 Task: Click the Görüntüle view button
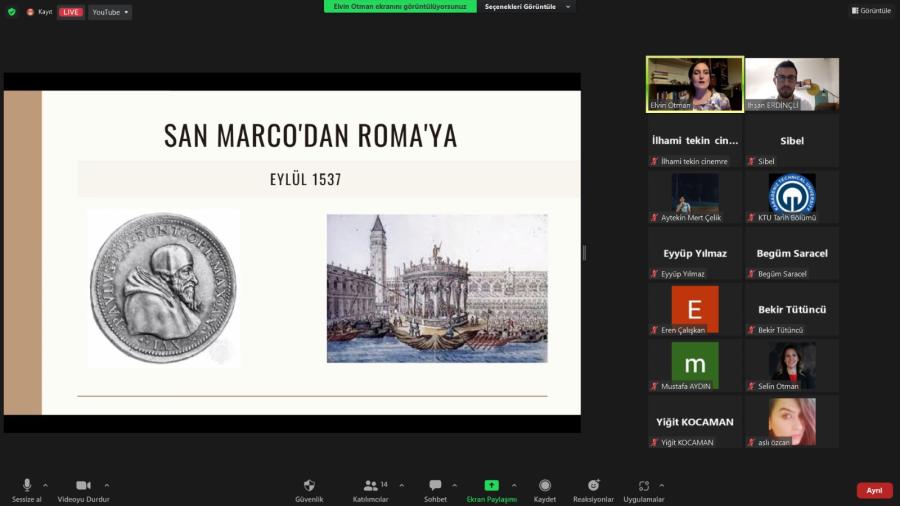click(x=871, y=10)
